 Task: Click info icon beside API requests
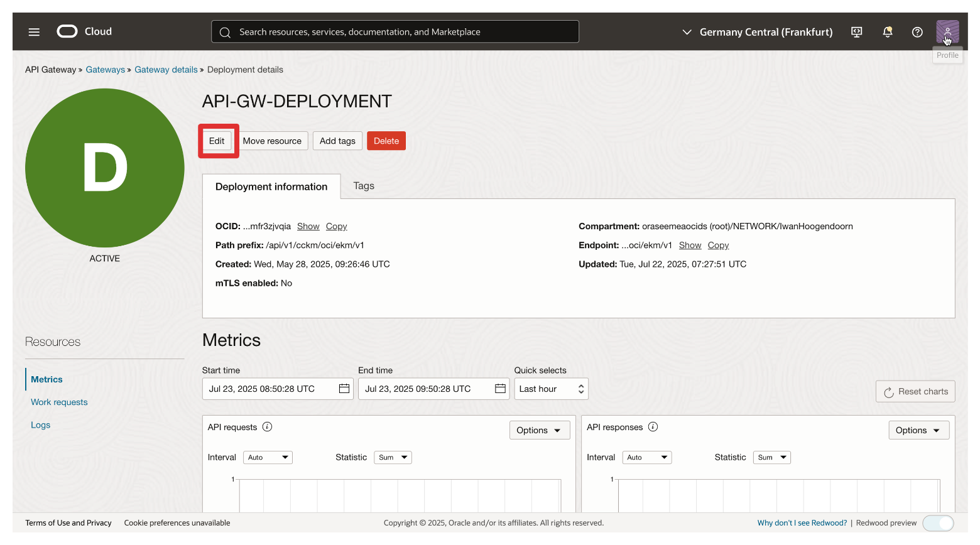267,427
